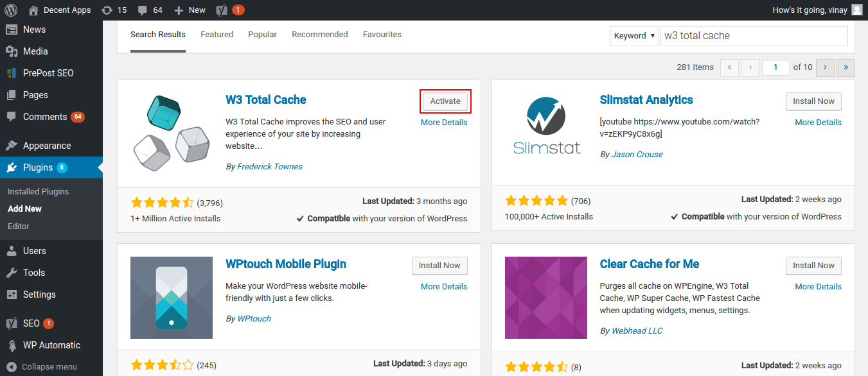Open More Details for WPtouch Mobile Plugin
The height and width of the screenshot is (376, 868).
tap(444, 287)
